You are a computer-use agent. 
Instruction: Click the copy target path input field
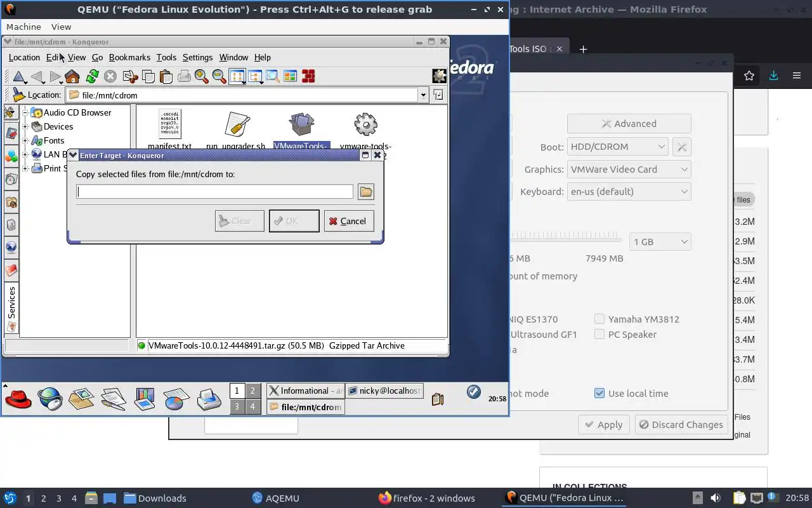click(214, 192)
